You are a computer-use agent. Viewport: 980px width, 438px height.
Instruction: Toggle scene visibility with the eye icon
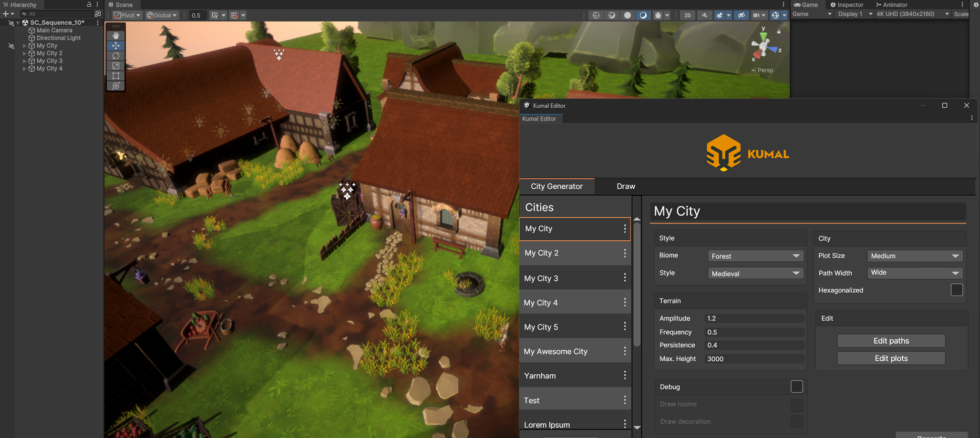(x=742, y=15)
